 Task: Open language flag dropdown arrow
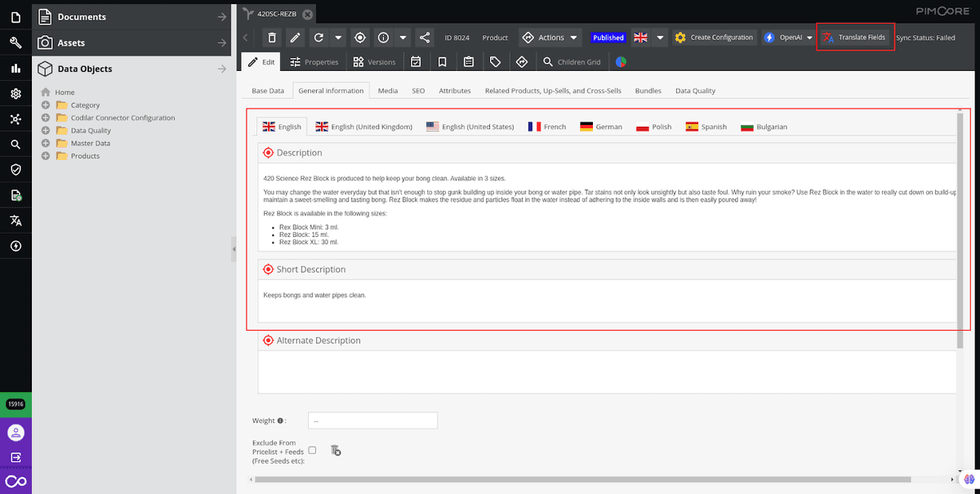tap(660, 38)
